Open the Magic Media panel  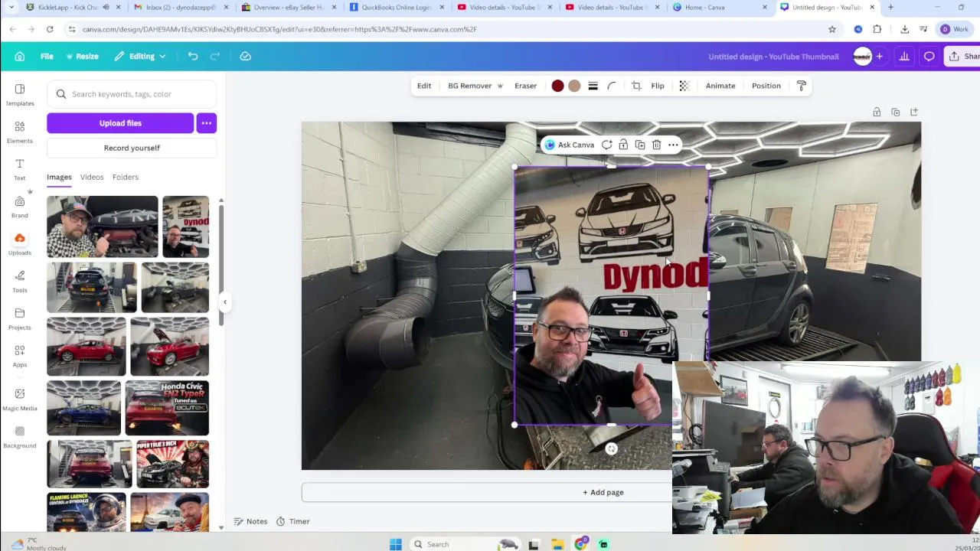pos(20,399)
